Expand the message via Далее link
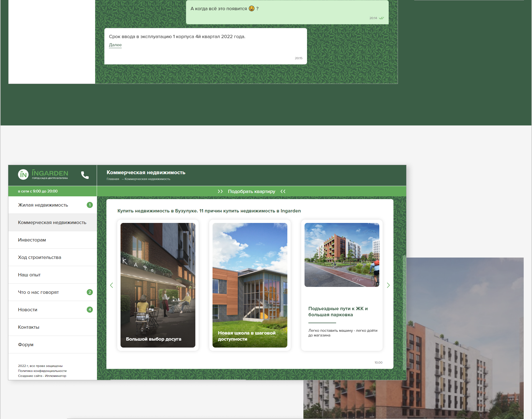 (x=115, y=45)
